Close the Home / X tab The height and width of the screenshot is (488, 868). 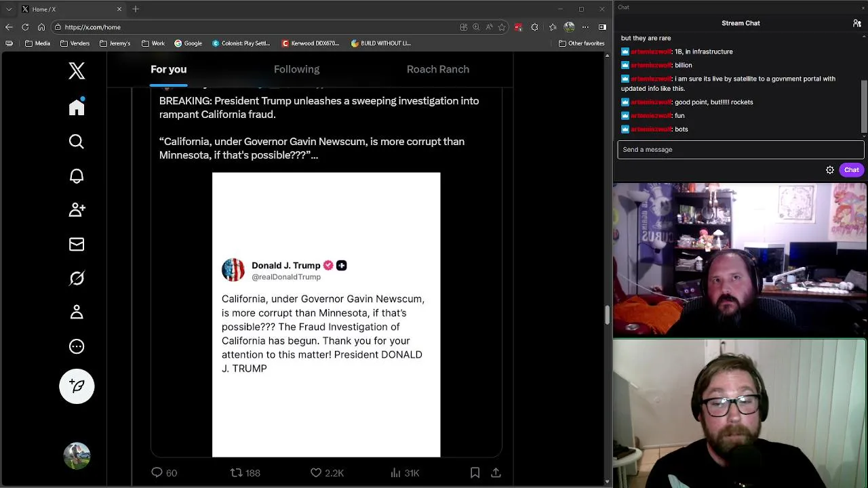[119, 9]
